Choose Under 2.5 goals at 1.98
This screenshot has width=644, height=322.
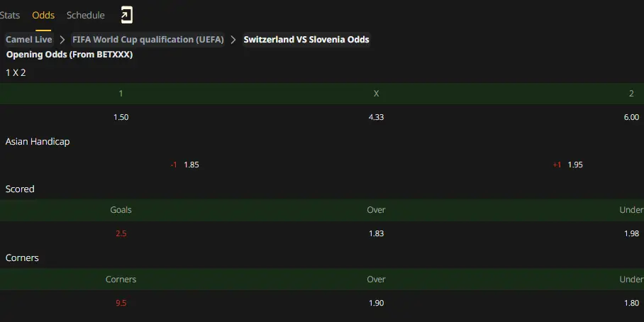[631, 233]
